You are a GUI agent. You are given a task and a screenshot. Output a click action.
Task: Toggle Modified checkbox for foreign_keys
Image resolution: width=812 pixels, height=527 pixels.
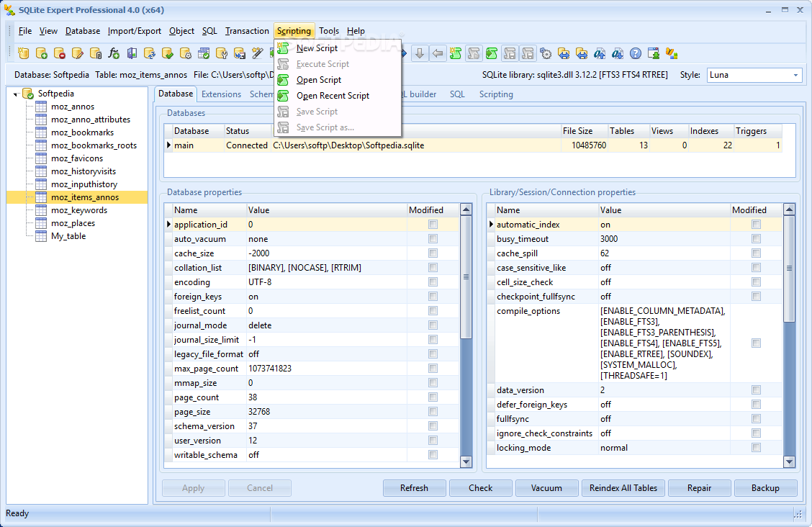pyautogui.click(x=433, y=296)
